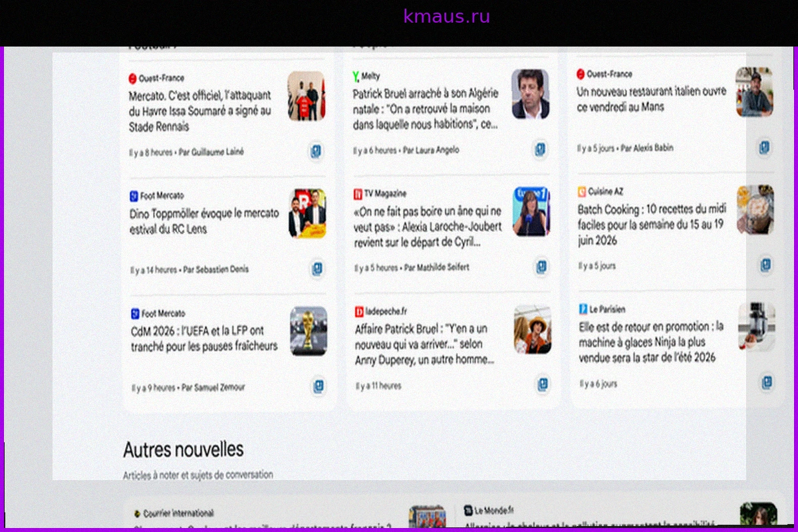The height and width of the screenshot is (532, 798).
Task: Save the Affaire Patrick Bruel ladepeche article
Action: tap(543, 384)
